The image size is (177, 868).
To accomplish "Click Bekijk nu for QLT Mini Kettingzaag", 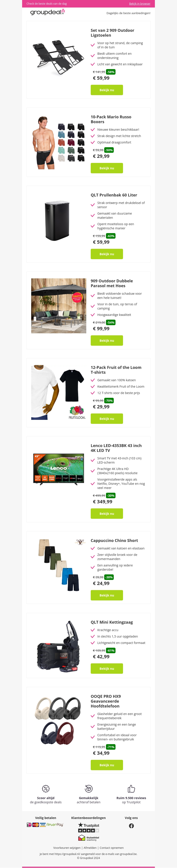I will [107, 668].
